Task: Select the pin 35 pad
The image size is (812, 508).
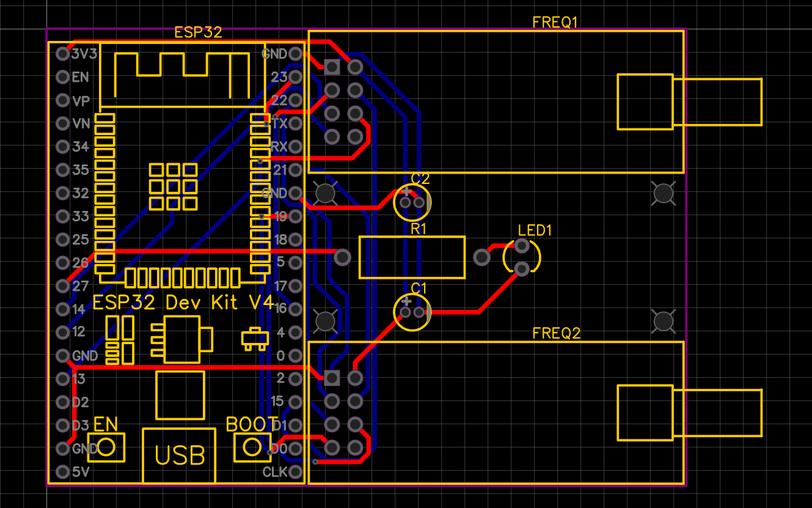Action: tap(62, 170)
